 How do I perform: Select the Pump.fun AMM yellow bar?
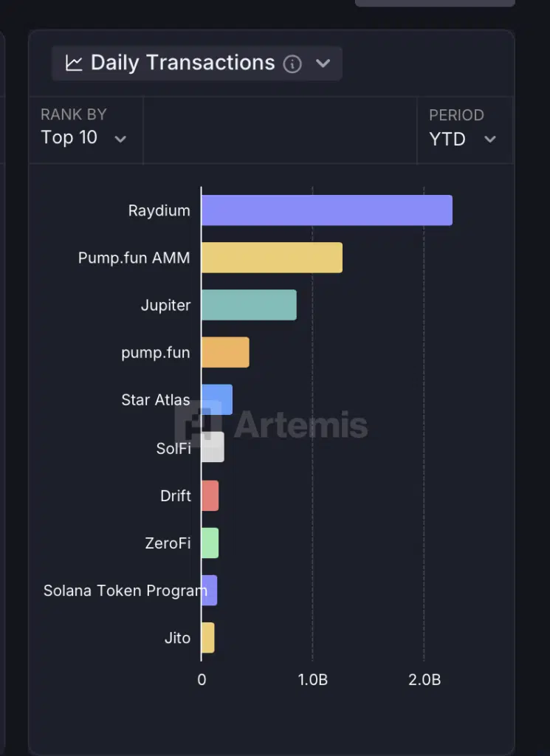point(269,258)
